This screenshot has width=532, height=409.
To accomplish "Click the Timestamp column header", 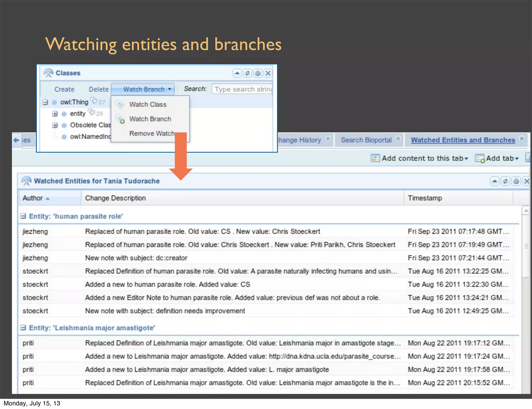I will click(458, 198).
